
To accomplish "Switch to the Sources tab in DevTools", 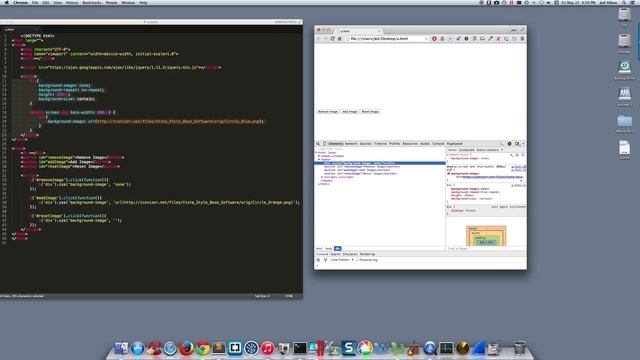I will pos(365,144).
